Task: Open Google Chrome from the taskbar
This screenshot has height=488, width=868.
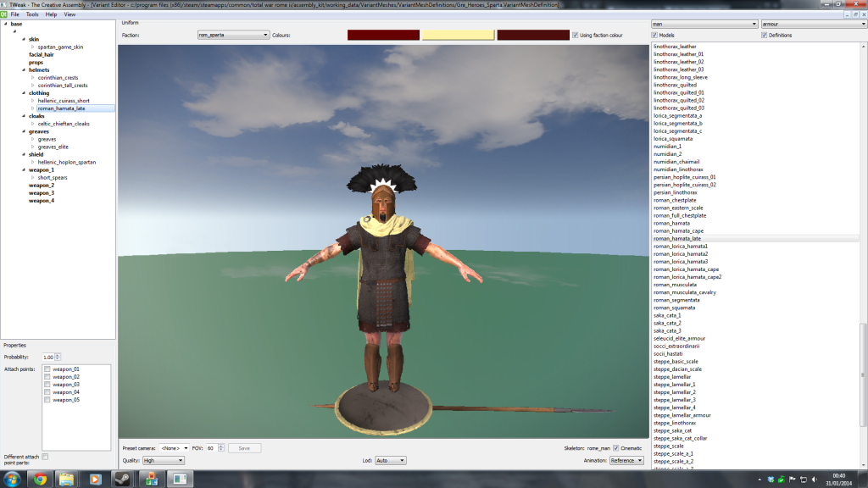Action: point(39,479)
